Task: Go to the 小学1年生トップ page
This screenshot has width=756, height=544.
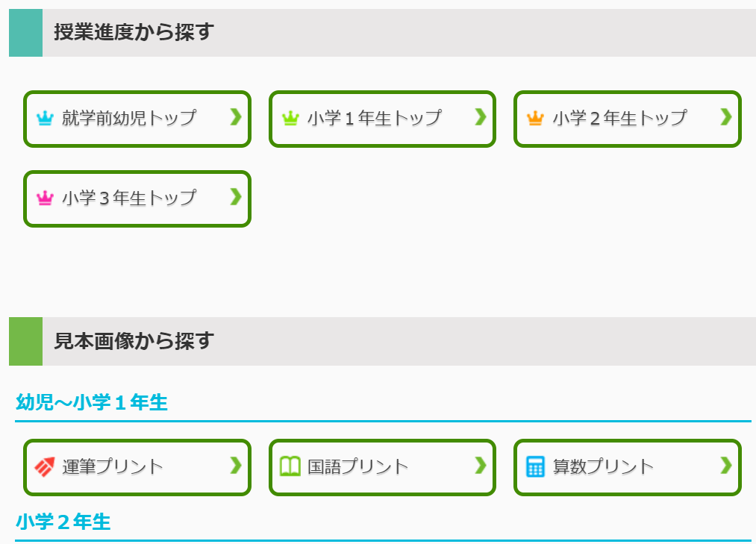Action: click(382, 119)
